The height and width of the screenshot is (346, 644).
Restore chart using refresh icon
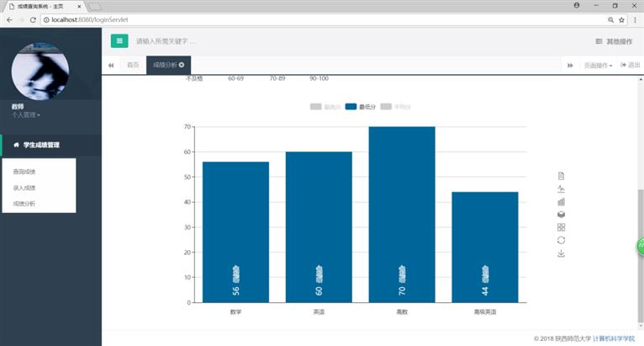562,241
